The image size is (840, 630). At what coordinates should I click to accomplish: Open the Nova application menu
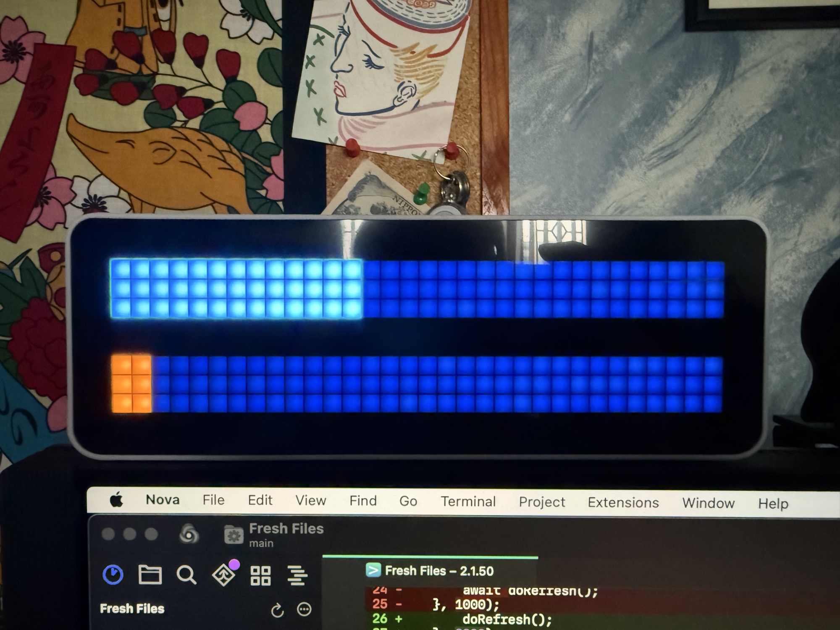coord(163,500)
